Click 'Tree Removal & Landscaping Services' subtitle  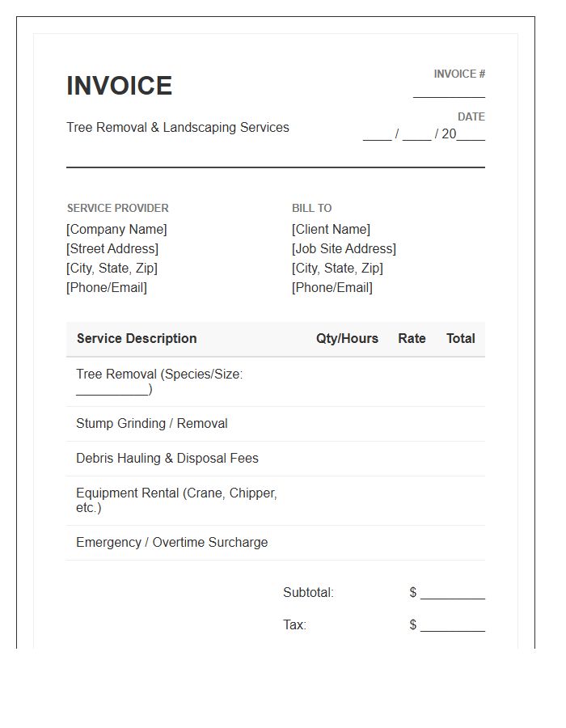(178, 127)
